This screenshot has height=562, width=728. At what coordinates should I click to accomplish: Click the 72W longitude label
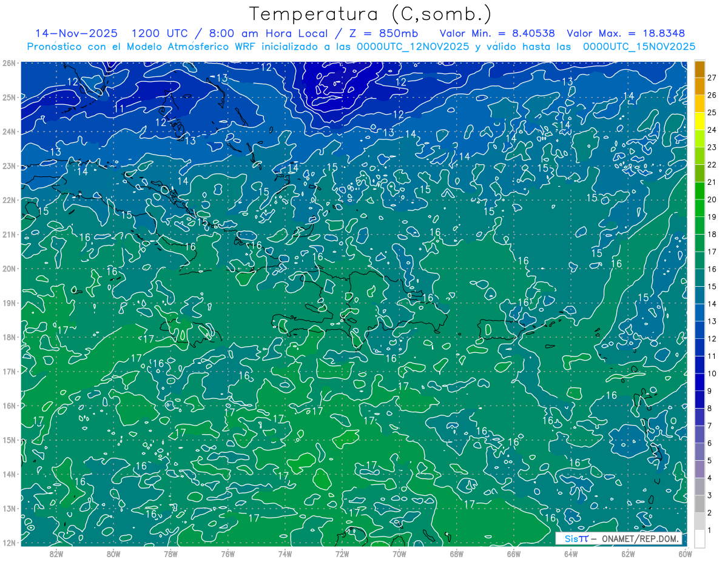pyautogui.click(x=342, y=554)
